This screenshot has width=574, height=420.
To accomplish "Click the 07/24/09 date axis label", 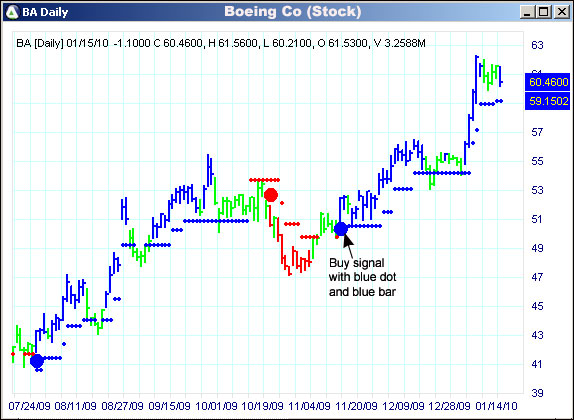I will [29, 406].
